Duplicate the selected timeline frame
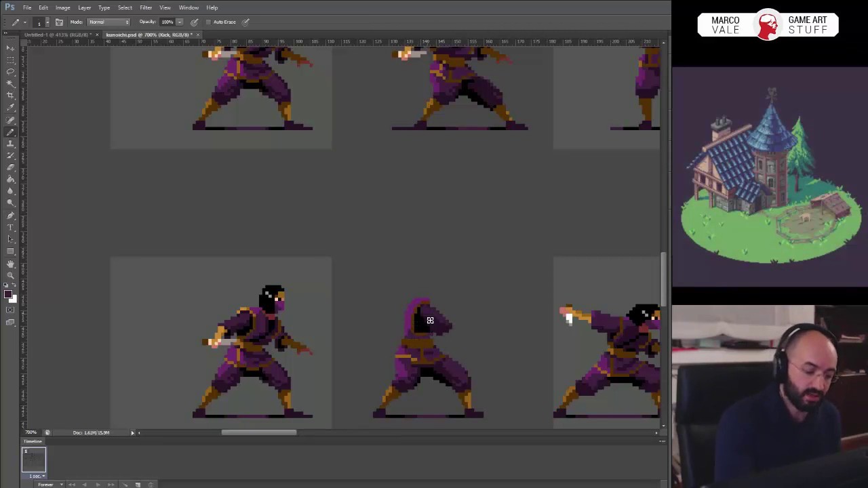The image size is (868, 488). coord(138,485)
